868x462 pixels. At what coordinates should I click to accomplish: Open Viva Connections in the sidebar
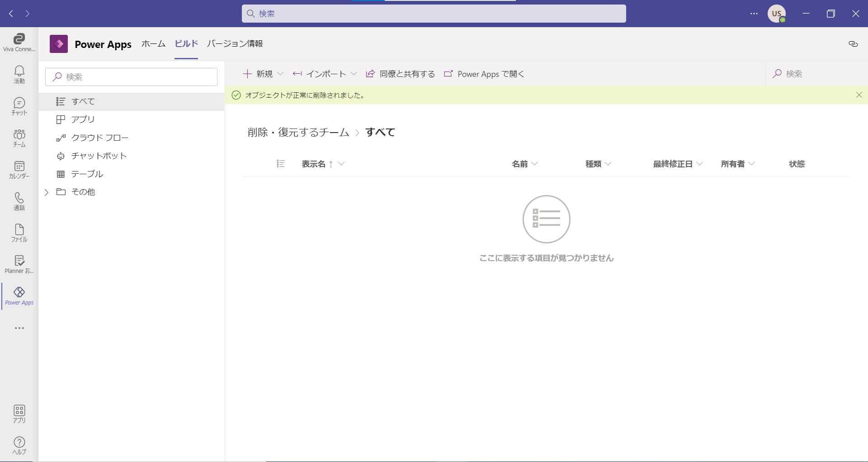[19, 43]
